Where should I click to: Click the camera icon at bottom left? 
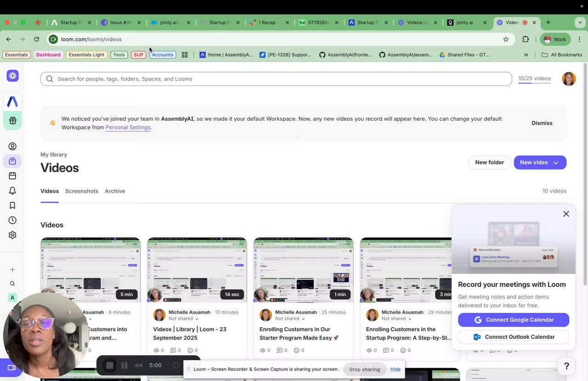(x=11, y=368)
